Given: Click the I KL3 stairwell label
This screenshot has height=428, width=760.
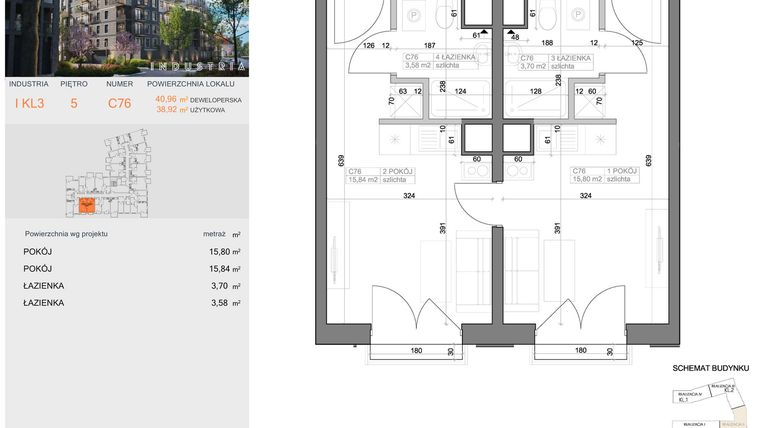Looking at the screenshot, I should pyautogui.click(x=27, y=102).
